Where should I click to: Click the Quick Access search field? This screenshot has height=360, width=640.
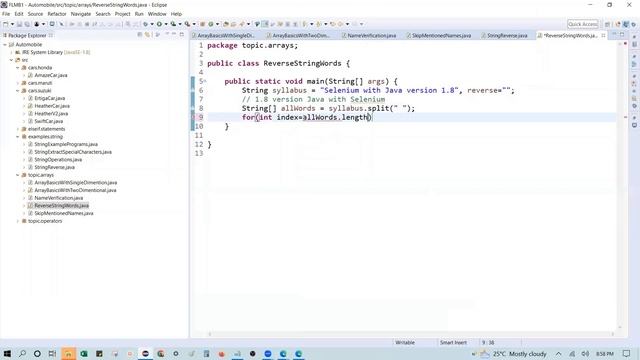[x=582, y=24]
